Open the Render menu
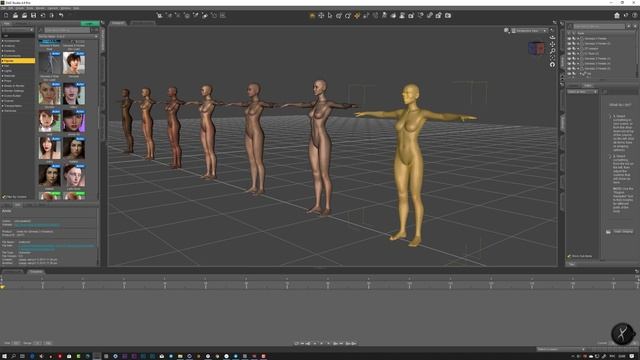Image resolution: width=640 pixels, height=360 pixels. (x=40, y=8)
